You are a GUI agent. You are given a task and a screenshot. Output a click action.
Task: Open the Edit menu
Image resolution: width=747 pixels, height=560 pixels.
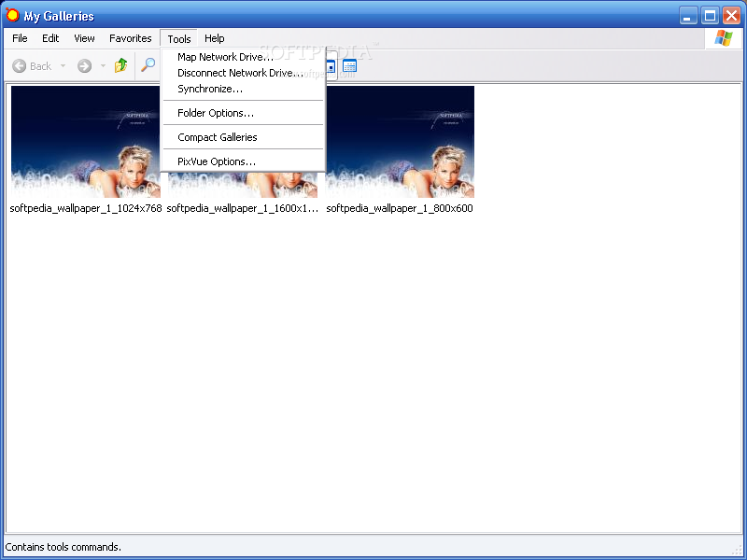click(50, 38)
